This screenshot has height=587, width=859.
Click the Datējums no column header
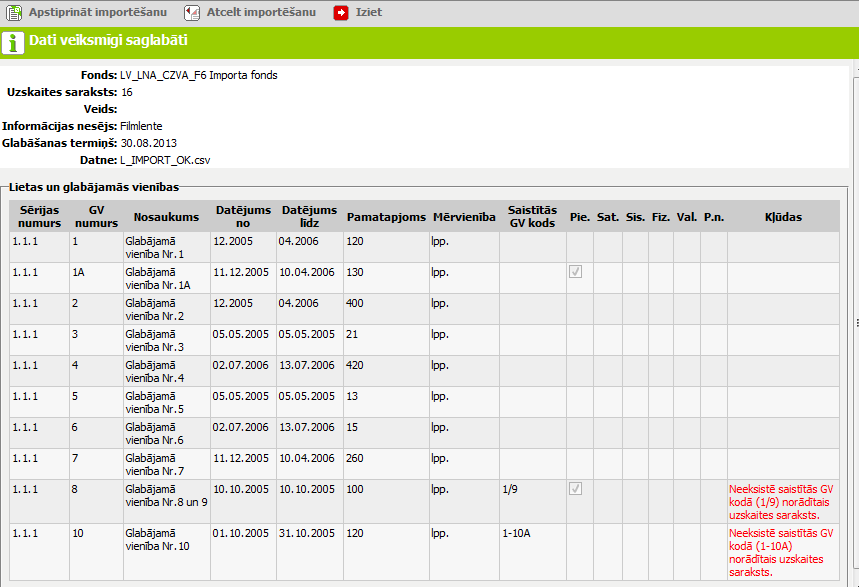click(243, 217)
